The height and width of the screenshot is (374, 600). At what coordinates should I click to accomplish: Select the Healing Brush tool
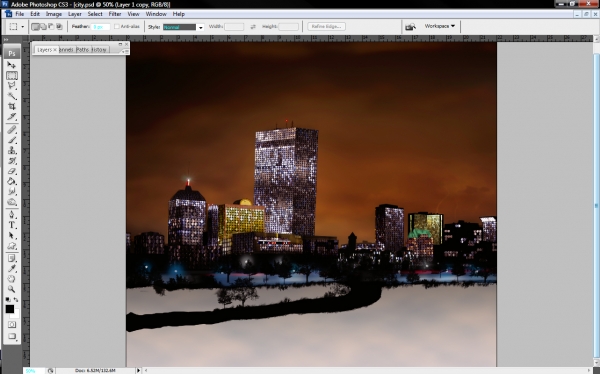[11, 130]
